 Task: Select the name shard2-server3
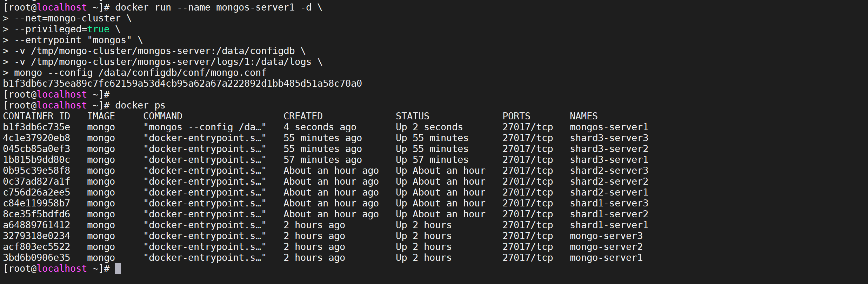tap(609, 171)
